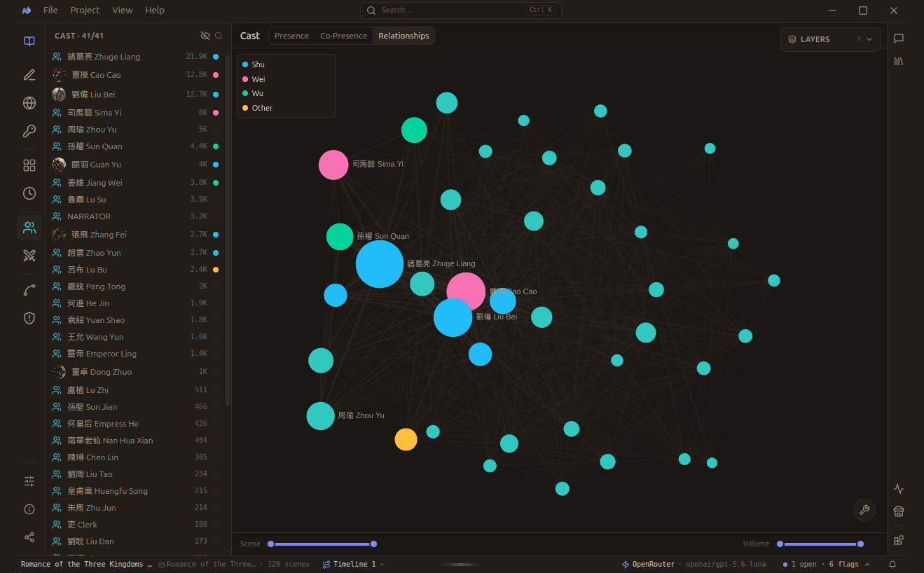Click the project name in status bar
Screen dimensions: 924x573
click(86, 565)
